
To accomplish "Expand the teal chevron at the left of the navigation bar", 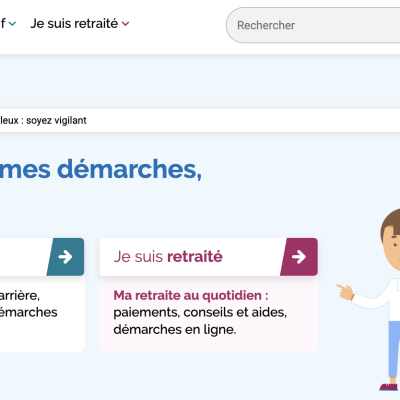I will tap(12, 24).
